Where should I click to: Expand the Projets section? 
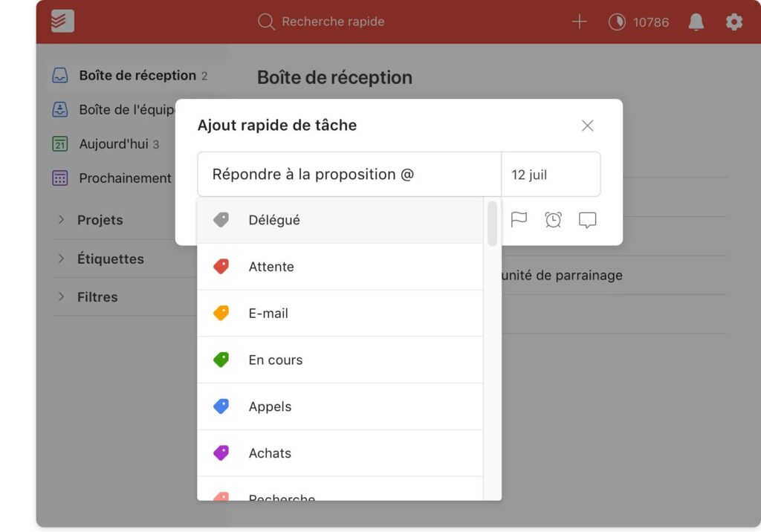[62, 220]
